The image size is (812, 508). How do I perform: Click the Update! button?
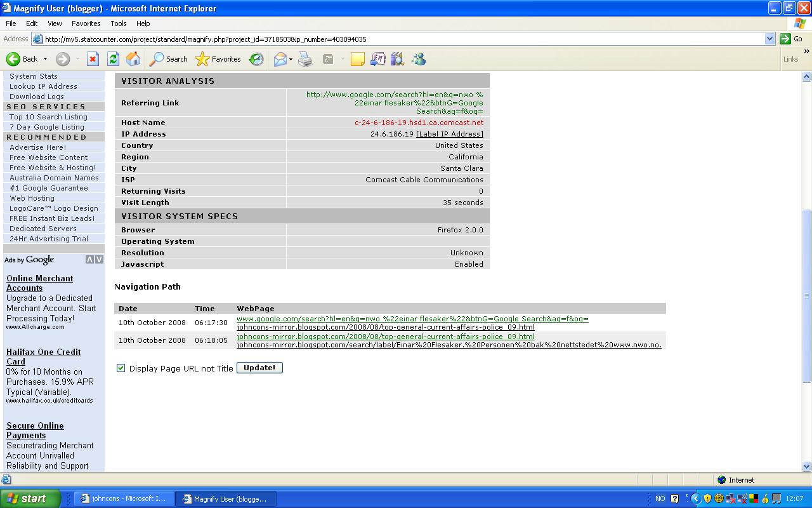[x=259, y=368]
